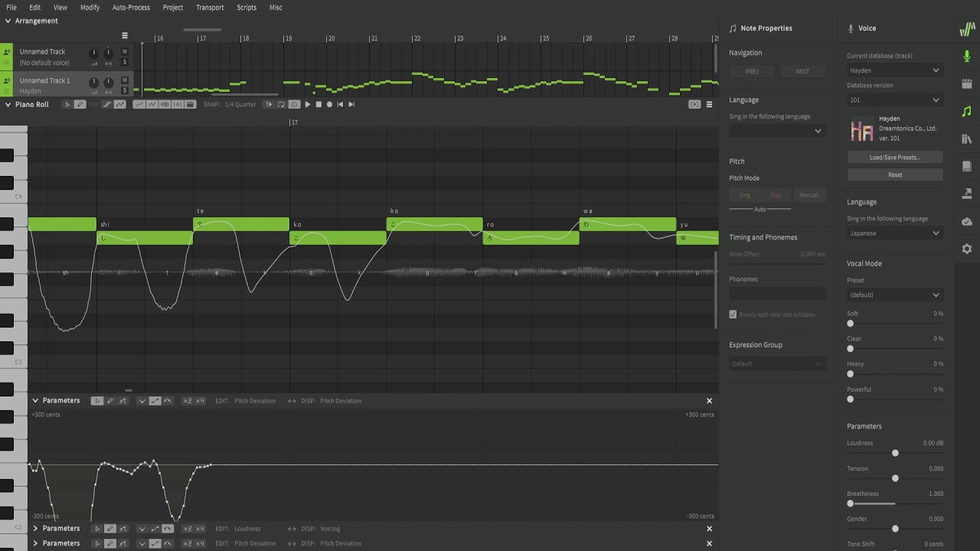The image size is (980, 551).
Task: Click the Load/Save Presets button
Action: (x=894, y=158)
